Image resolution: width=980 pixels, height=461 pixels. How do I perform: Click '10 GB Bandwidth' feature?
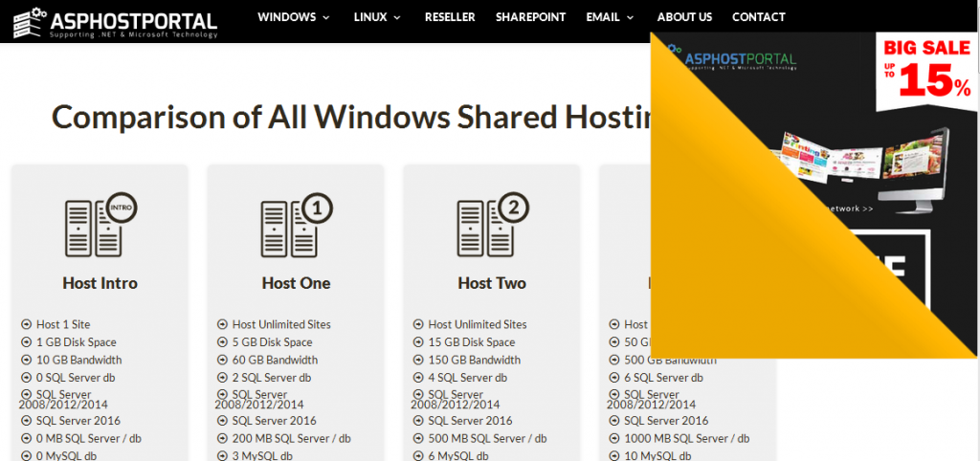click(78, 360)
